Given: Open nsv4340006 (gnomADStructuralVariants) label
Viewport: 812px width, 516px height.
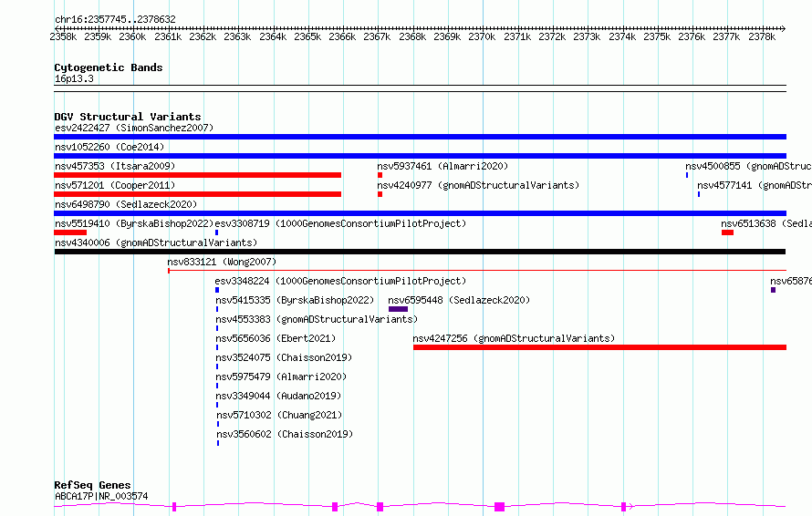Looking at the screenshot, I should [x=156, y=243].
